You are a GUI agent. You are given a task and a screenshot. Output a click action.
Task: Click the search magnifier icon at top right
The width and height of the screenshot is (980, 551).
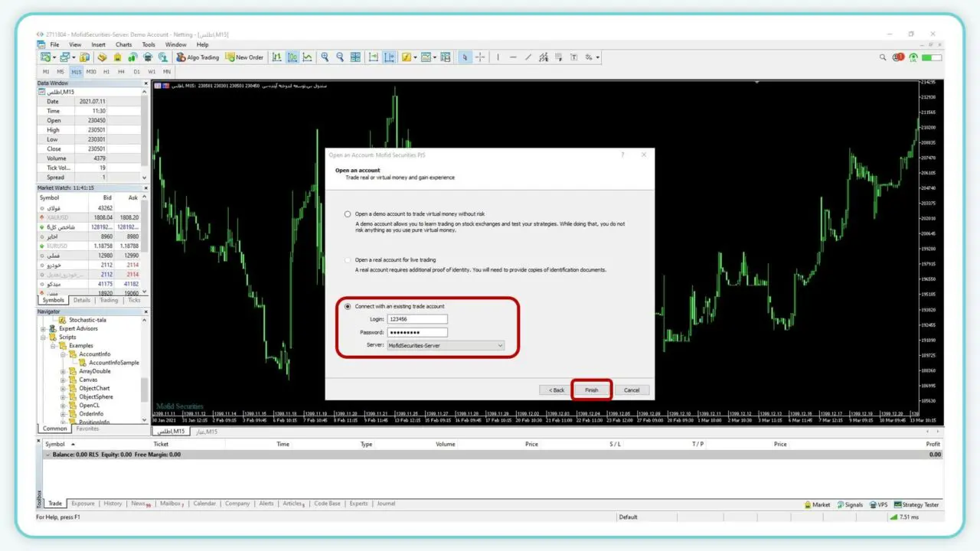click(885, 57)
